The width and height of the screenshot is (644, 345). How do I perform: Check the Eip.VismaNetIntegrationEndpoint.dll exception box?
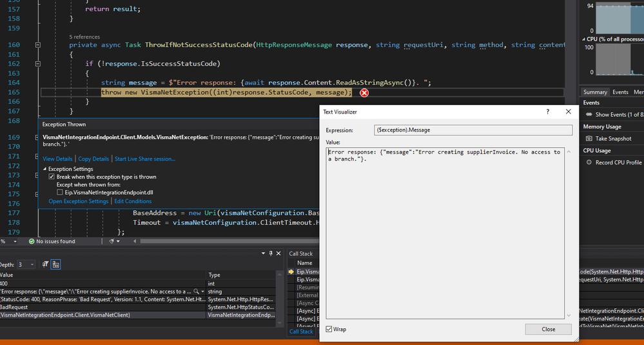pos(60,192)
